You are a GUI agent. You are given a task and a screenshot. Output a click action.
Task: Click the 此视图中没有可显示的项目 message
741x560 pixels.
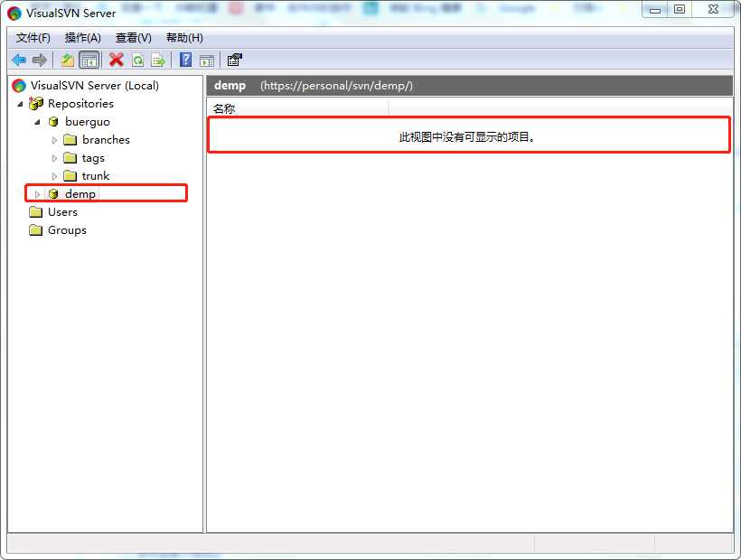click(467, 137)
